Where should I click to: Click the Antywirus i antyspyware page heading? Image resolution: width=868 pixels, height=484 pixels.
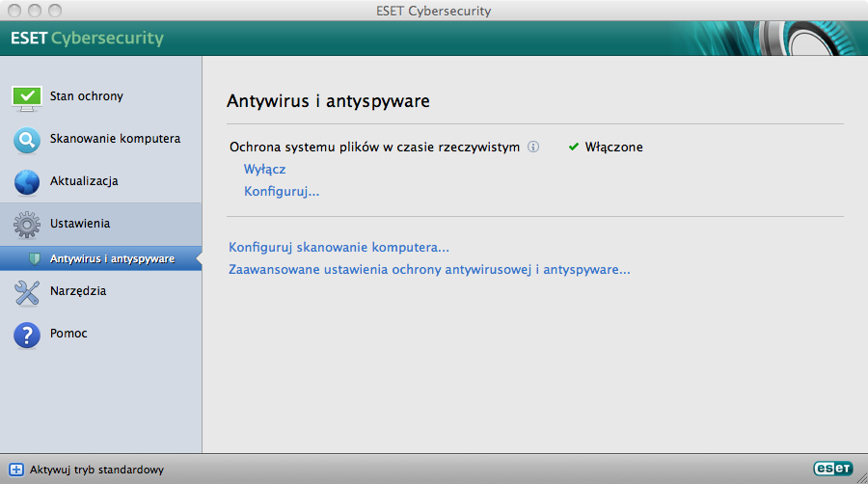tap(328, 101)
